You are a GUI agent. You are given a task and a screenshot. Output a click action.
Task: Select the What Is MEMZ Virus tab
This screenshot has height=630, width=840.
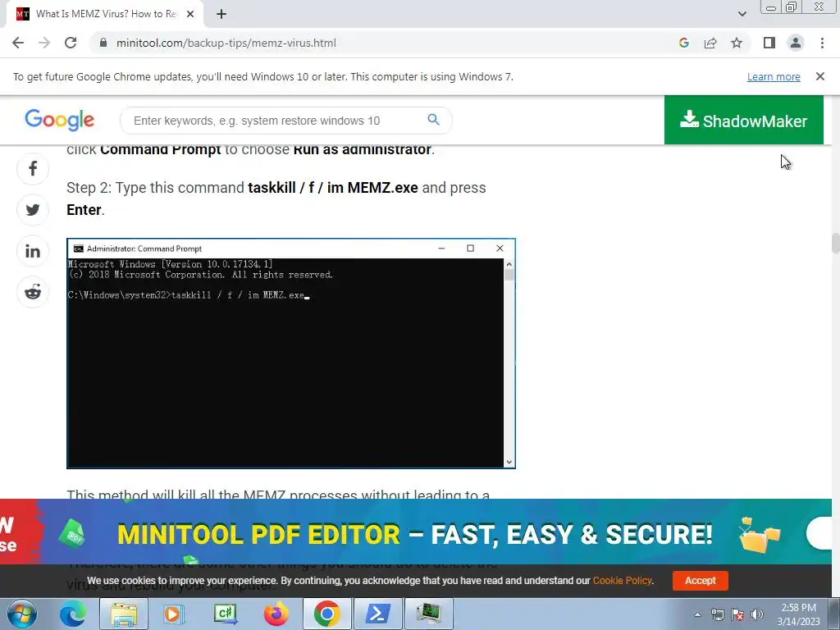click(106, 14)
